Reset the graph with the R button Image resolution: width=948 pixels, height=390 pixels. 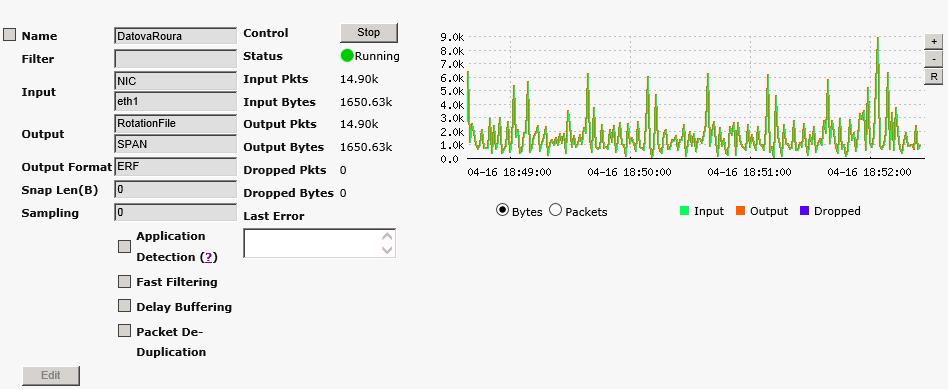pyautogui.click(x=933, y=77)
